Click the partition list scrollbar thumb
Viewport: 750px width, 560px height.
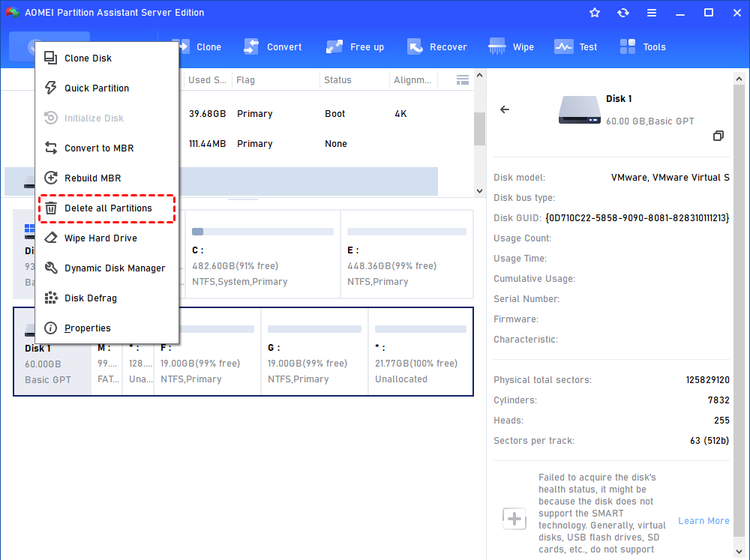point(480,129)
